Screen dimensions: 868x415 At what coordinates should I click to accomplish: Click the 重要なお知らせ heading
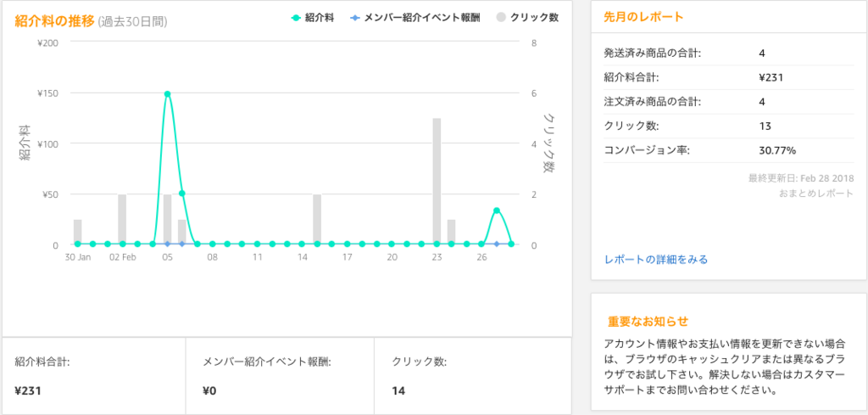(x=648, y=322)
